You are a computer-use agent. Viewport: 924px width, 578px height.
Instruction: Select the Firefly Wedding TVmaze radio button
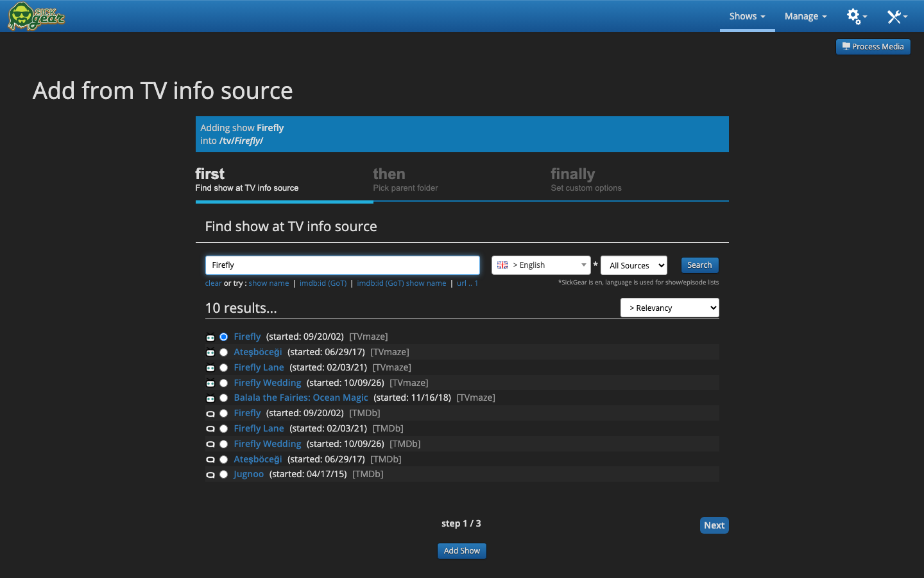[223, 383]
